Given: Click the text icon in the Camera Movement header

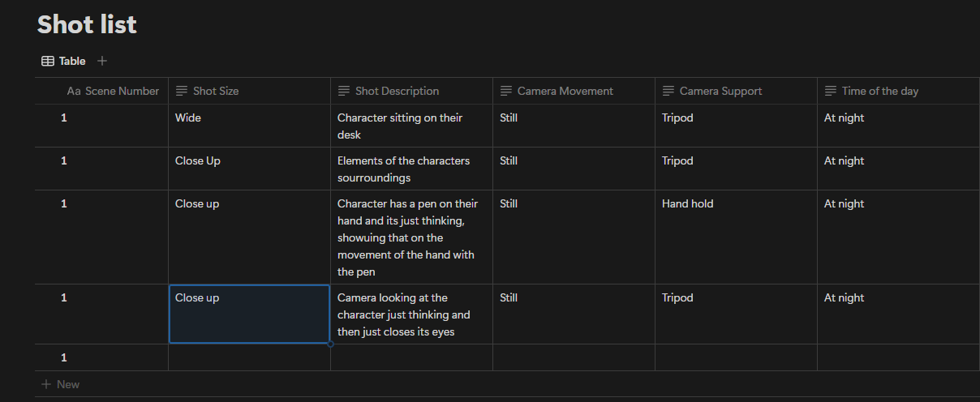Looking at the screenshot, I should pyautogui.click(x=506, y=91).
